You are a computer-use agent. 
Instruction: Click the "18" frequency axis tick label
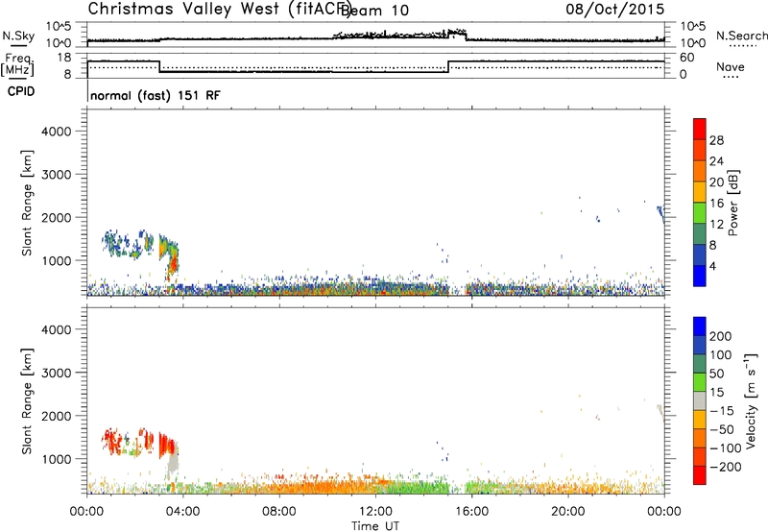(x=64, y=58)
